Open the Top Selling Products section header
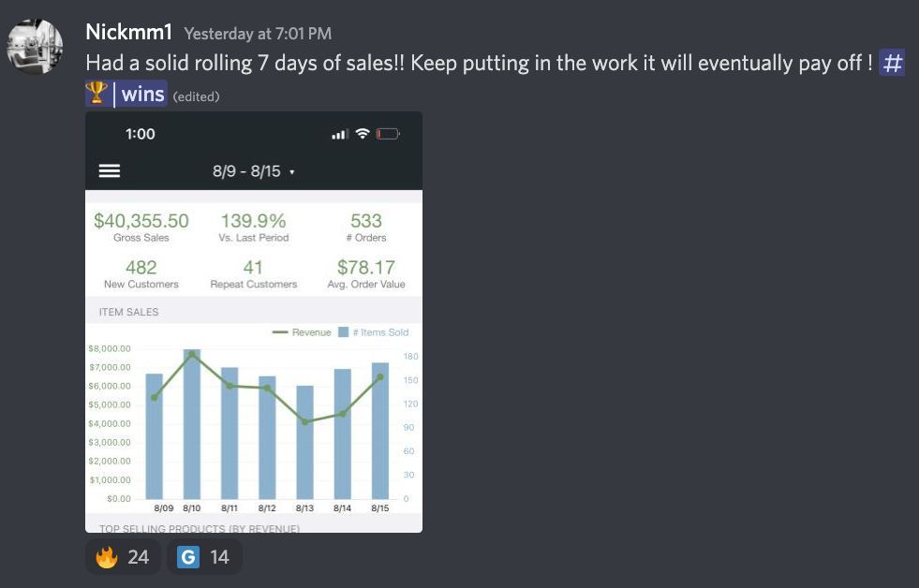 coord(200,527)
